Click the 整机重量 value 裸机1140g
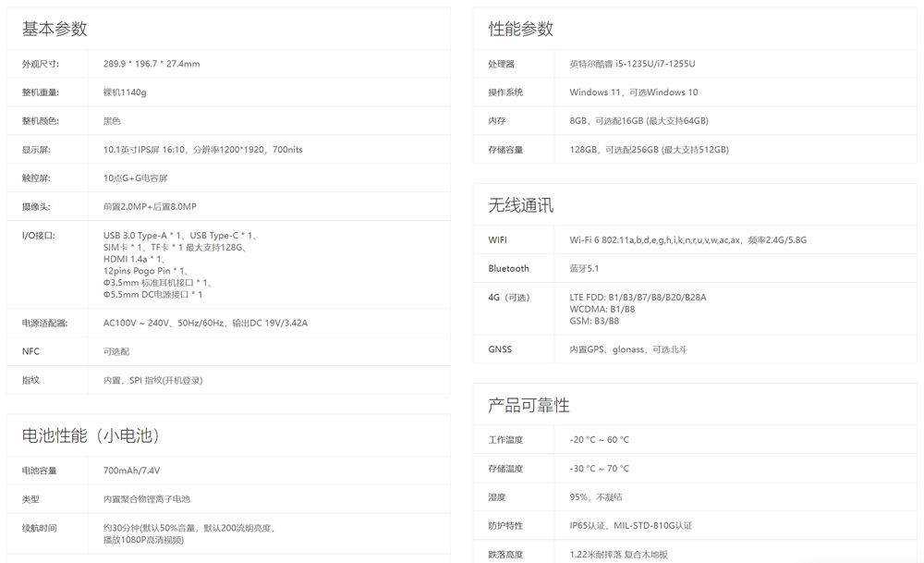This screenshot has width=924, height=563. (x=125, y=92)
